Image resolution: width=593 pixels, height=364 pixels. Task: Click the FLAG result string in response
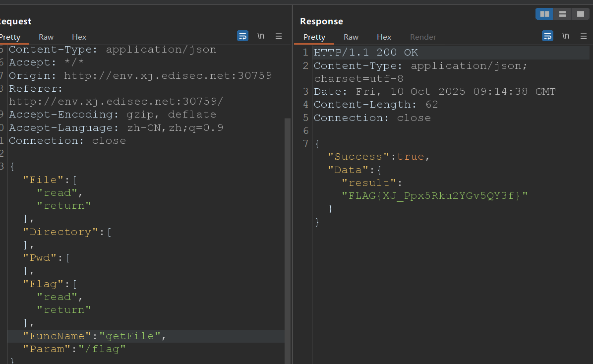[435, 195]
